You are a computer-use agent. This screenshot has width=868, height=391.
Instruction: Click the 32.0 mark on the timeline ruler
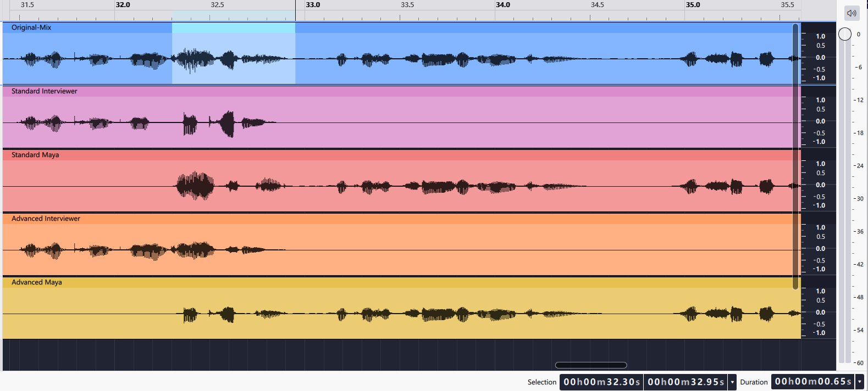tap(123, 5)
